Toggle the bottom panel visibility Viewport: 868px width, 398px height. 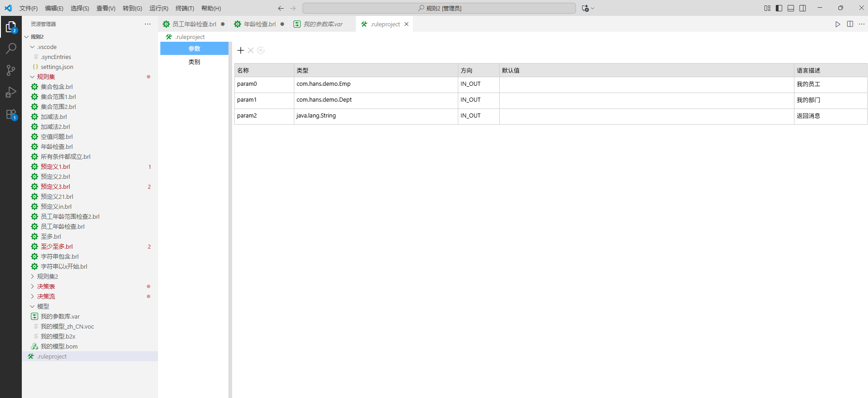pos(791,8)
